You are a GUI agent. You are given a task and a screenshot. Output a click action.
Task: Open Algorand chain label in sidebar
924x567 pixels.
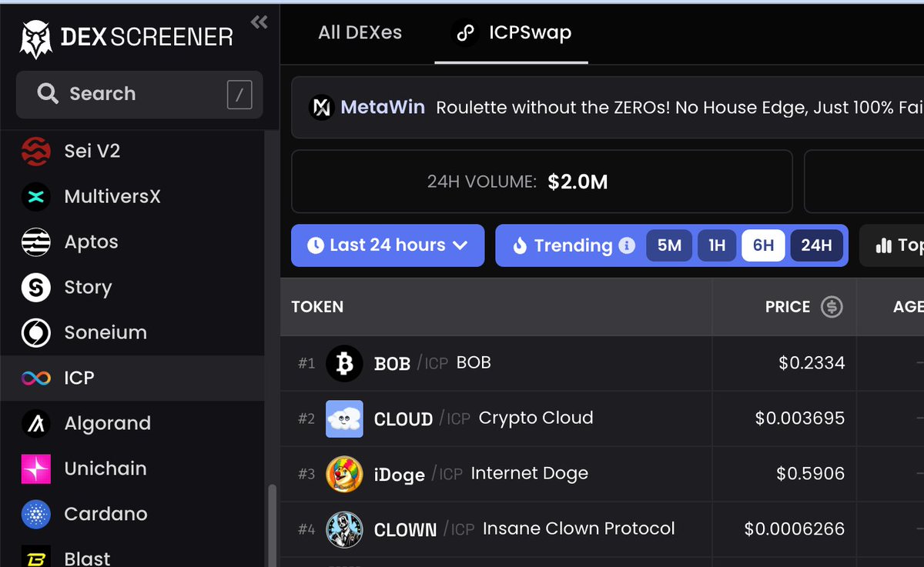tap(107, 424)
